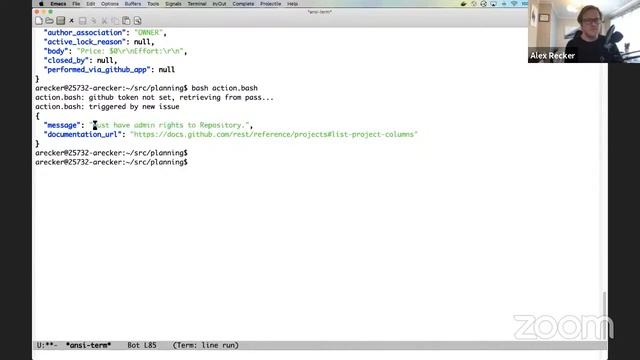Open the File menu
This screenshot has width=640, height=360.
tap(76, 4)
